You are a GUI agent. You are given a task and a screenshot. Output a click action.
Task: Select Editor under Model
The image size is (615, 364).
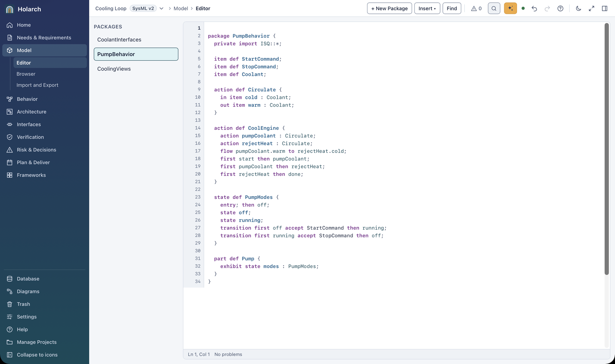[x=50, y=63]
